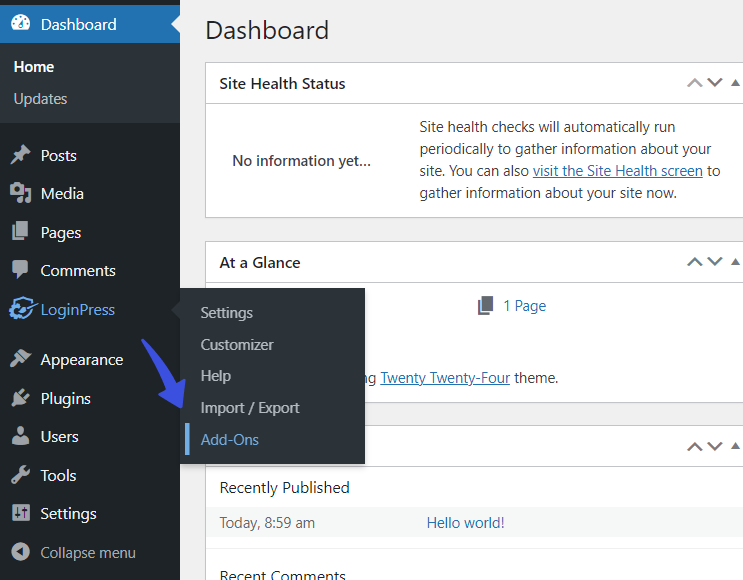Click the No information yet... text

tap(301, 161)
